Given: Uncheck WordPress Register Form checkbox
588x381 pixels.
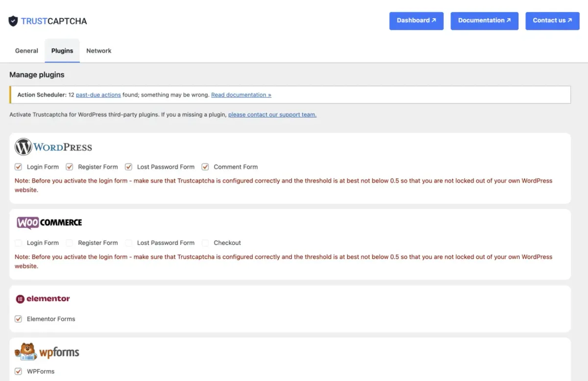Looking at the screenshot, I should (70, 167).
